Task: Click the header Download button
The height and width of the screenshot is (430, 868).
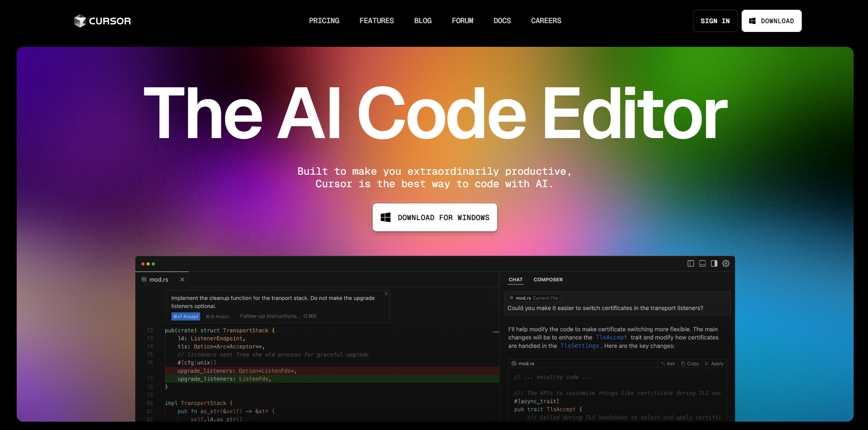Action: [x=771, y=21]
